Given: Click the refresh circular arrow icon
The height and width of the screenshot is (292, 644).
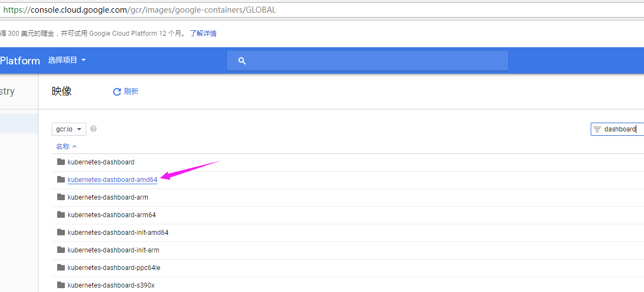Looking at the screenshot, I should [x=117, y=92].
